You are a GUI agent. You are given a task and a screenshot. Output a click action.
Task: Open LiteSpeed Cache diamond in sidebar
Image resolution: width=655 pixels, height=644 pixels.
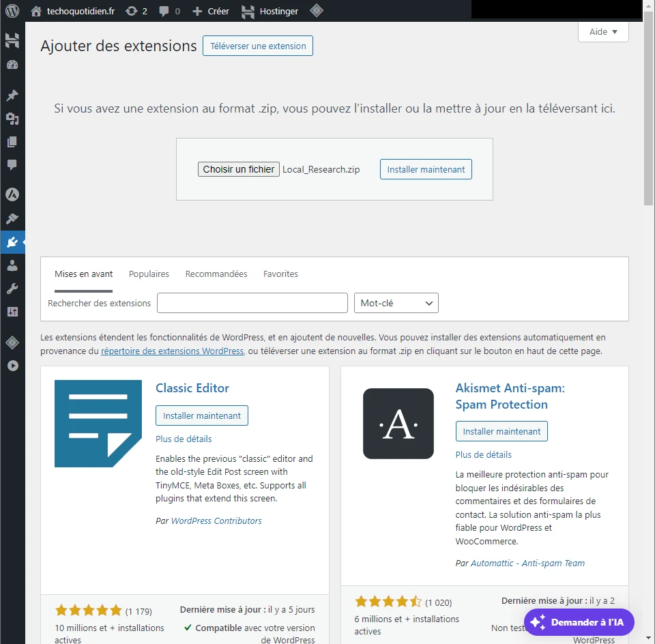[x=12, y=343]
